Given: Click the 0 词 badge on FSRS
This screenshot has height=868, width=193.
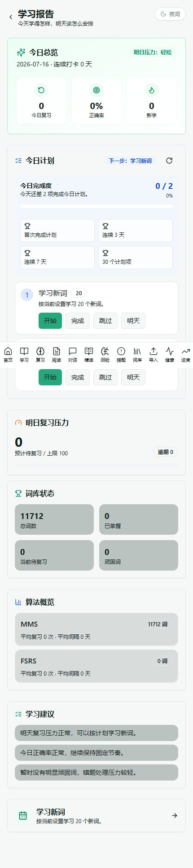Looking at the screenshot, I should [x=162, y=661].
